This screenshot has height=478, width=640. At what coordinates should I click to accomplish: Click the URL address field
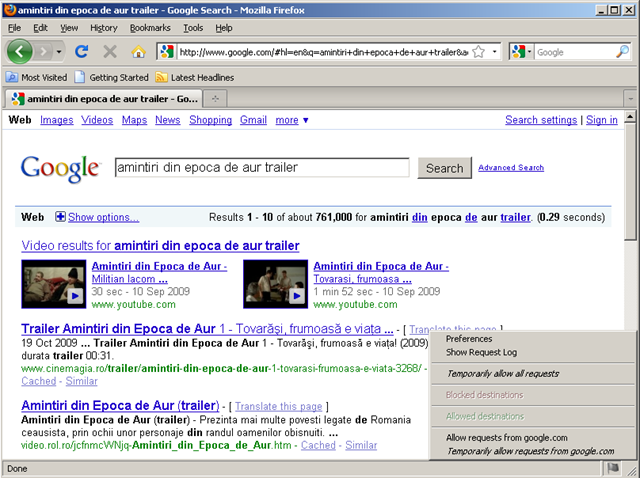click(x=324, y=52)
